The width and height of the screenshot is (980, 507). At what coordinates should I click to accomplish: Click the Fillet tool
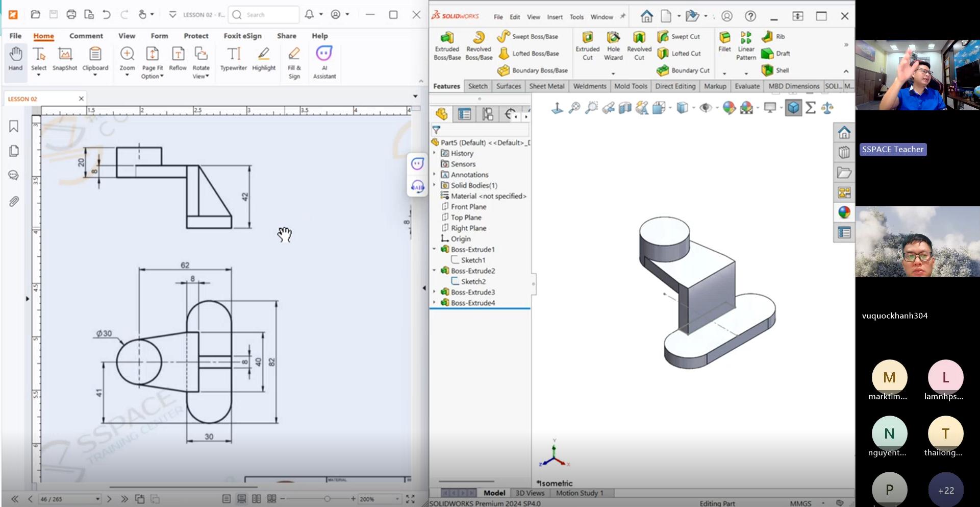724,42
